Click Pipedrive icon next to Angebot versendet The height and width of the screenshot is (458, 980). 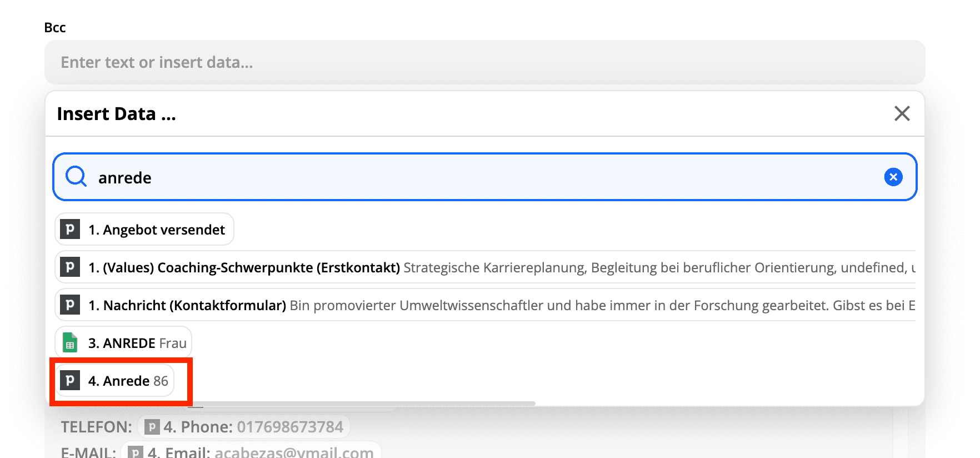[x=70, y=229]
